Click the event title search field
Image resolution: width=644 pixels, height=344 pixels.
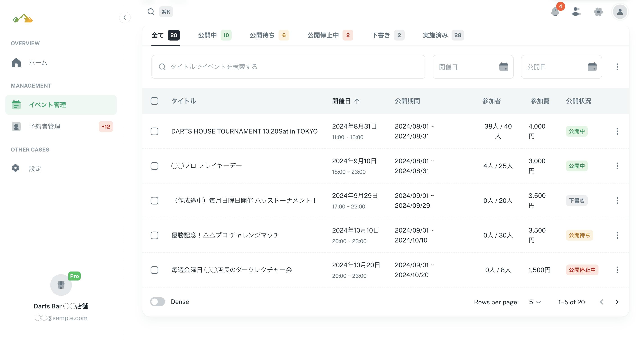[x=288, y=67]
